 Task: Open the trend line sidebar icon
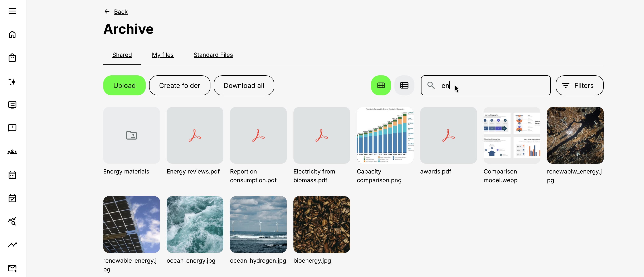(x=12, y=245)
